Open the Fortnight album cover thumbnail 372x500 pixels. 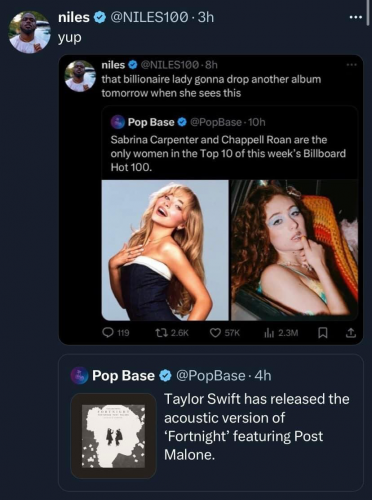point(114,436)
